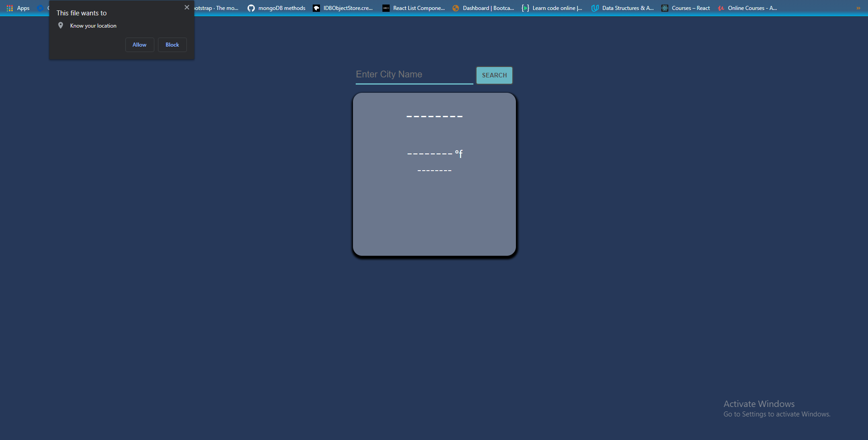Screen dimensions: 868x440
Task: Open the Bootstrap · The mo... bookmark
Action: [x=216, y=8]
